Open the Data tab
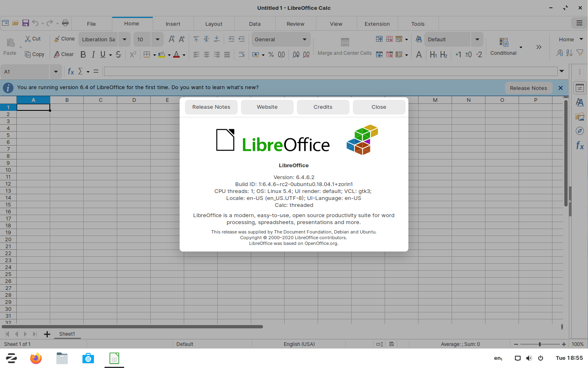Image resolution: width=588 pixels, height=368 pixels. click(x=255, y=24)
